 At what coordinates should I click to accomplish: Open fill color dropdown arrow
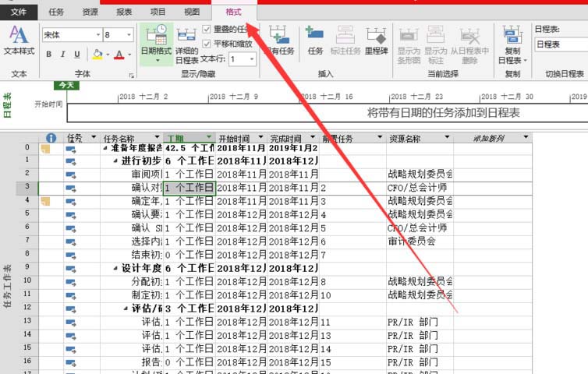point(108,55)
